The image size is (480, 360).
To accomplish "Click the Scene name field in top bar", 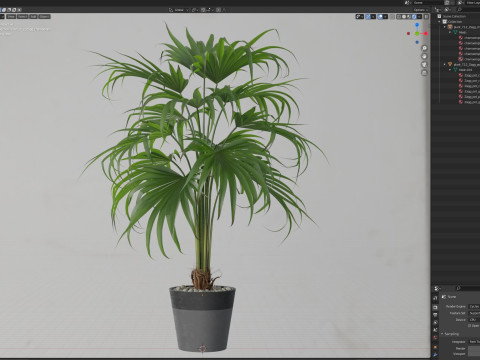I will [x=428, y=3].
